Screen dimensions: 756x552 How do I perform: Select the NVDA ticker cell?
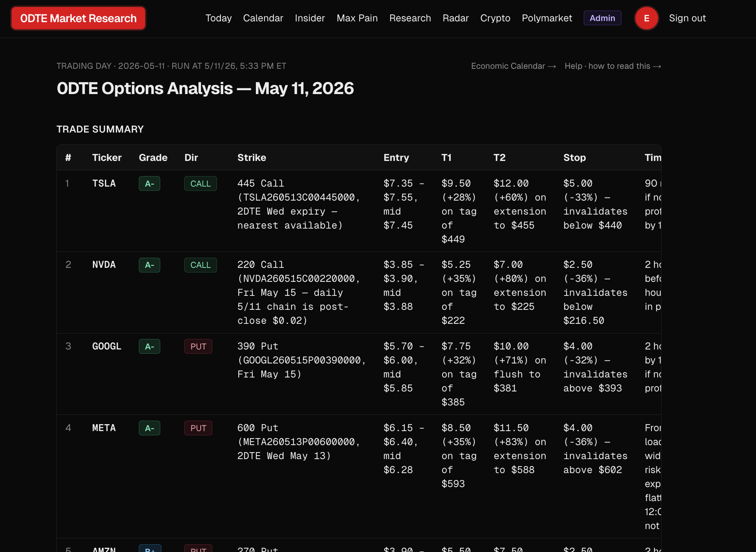(x=104, y=265)
